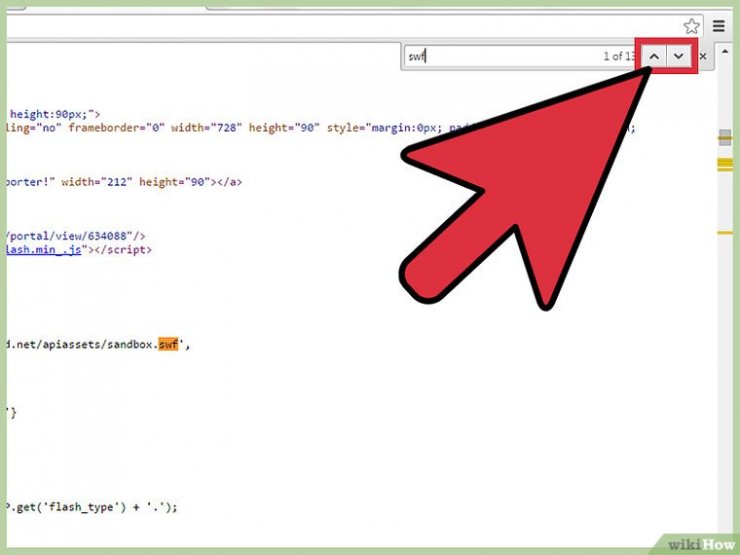Click the text width="212"

pos(97,182)
